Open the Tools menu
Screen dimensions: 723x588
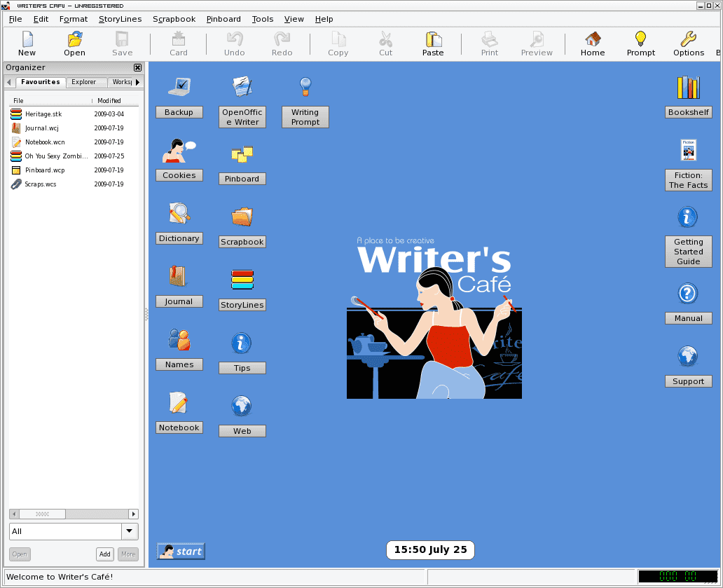coord(263,19)
